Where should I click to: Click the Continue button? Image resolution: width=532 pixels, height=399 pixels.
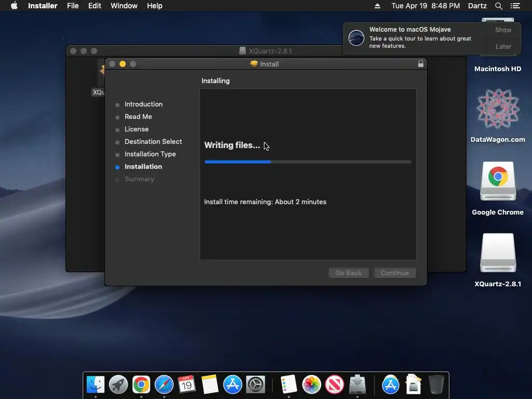pos(395,273)
